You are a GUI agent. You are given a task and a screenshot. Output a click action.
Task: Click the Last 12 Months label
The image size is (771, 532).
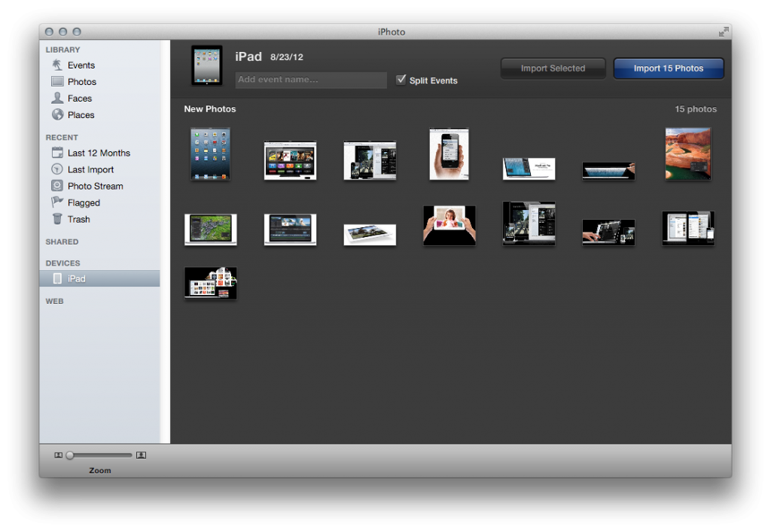point(99,153)
